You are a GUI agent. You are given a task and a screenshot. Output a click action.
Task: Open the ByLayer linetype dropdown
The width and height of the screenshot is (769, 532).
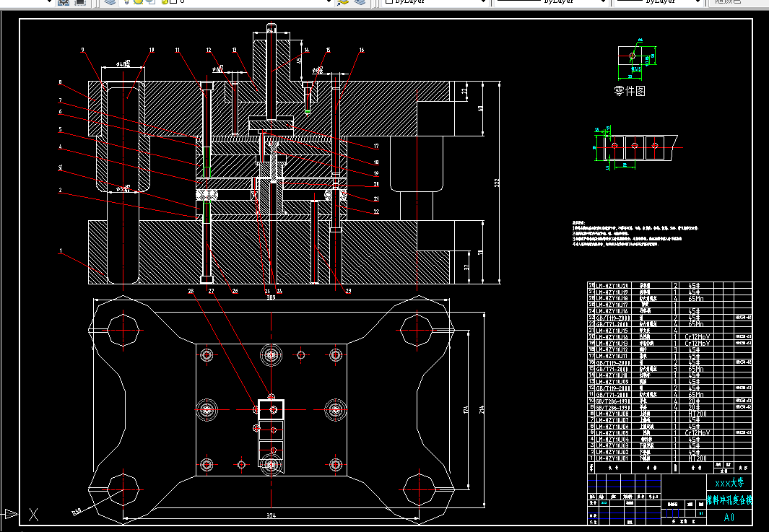pyautogui.click(x=552, y=2)
